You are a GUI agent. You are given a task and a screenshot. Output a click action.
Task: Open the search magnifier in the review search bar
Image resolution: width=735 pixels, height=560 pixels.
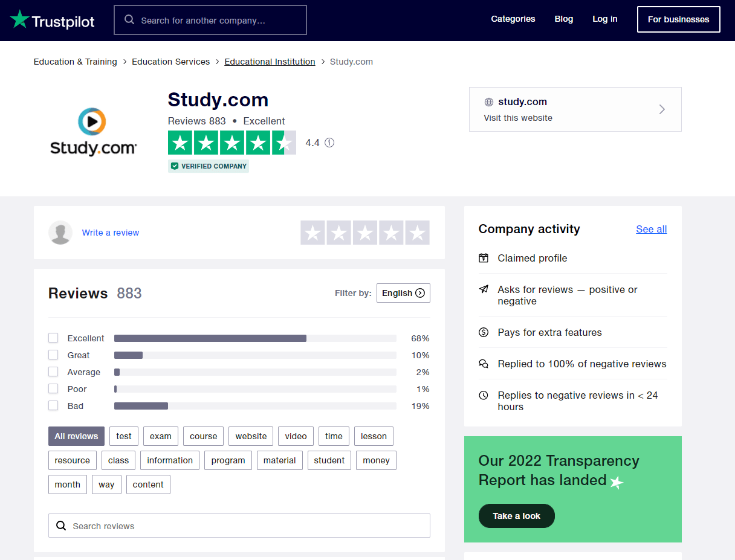point(61,525)
